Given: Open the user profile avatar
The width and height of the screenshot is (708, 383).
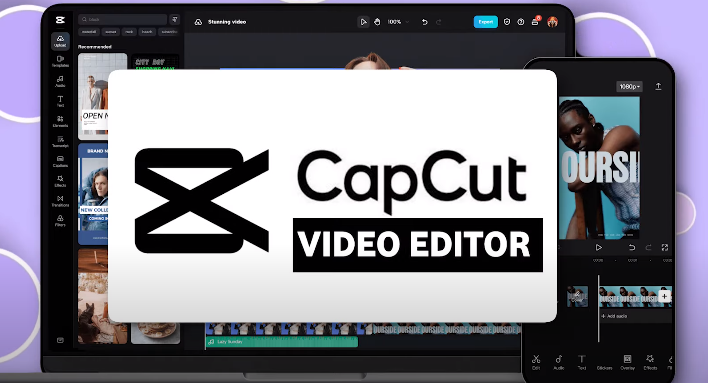Looking at the screenshot, I should 552,22.
